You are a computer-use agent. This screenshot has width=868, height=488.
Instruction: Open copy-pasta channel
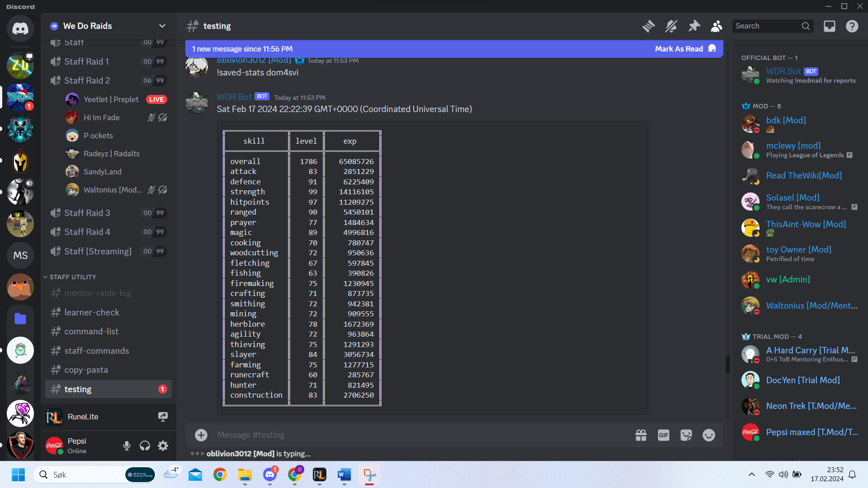[108, 370]
